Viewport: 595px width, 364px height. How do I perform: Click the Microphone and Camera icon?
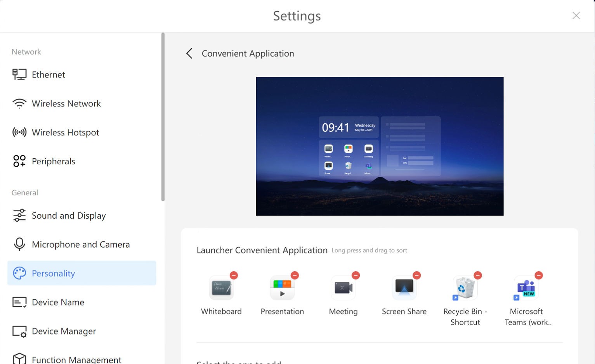19,244
